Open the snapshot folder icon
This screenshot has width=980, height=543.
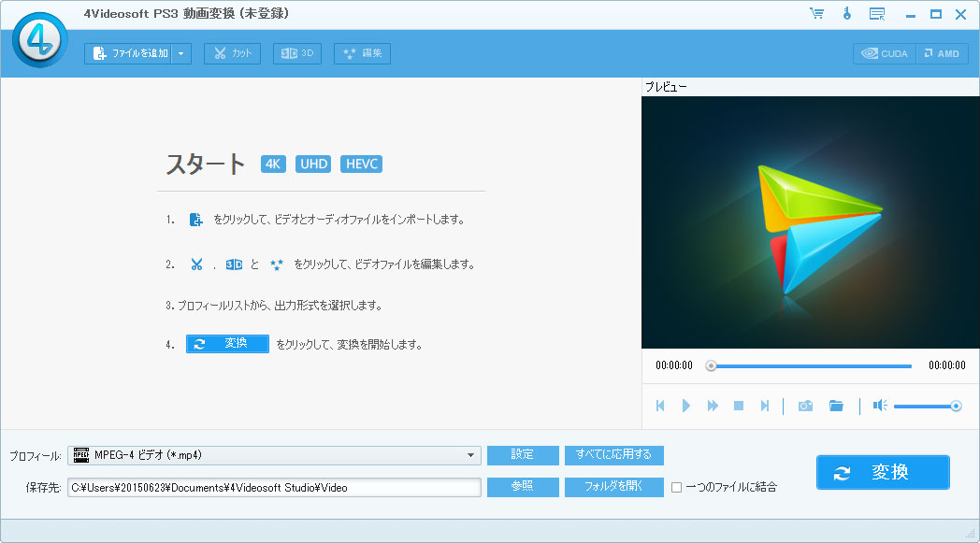(x=836, y=407)
